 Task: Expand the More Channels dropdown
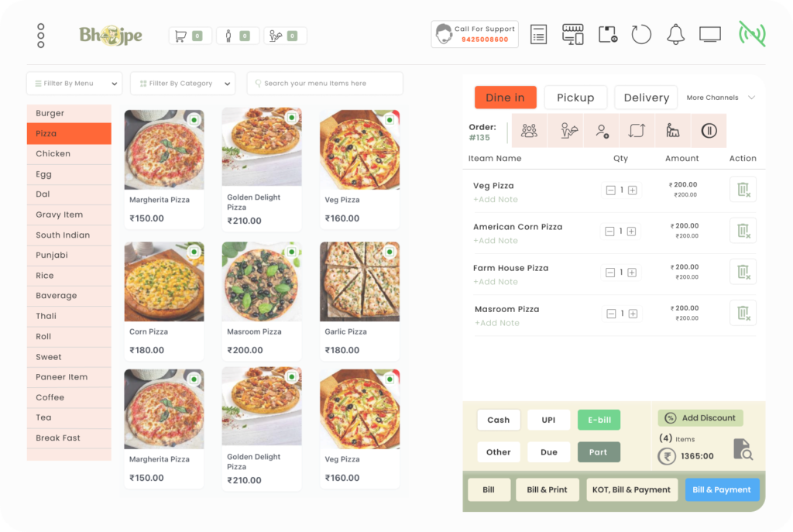tap(719, 98)
